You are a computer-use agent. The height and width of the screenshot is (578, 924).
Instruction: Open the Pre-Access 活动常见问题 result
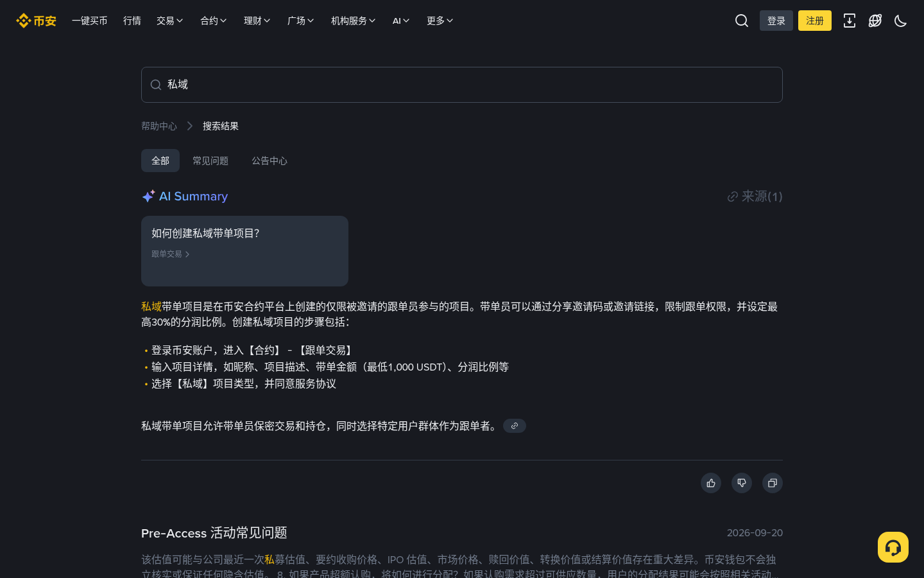(x=214, y=533)
